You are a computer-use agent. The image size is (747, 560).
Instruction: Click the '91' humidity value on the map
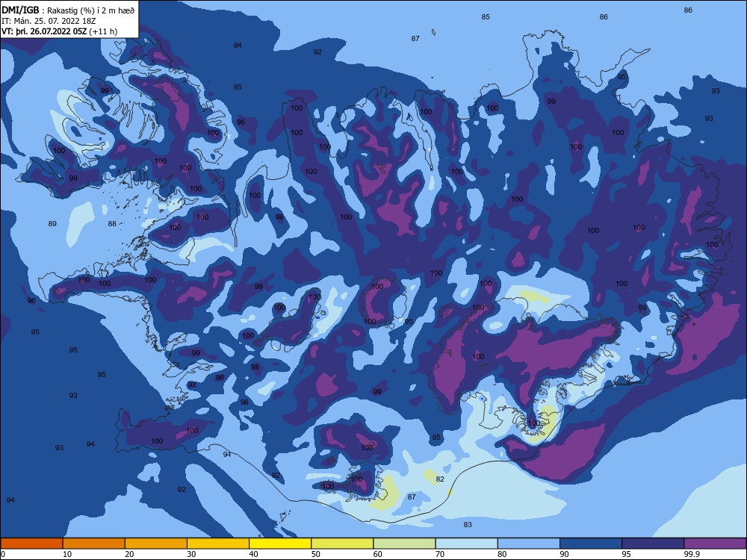(x=227, y=454)
